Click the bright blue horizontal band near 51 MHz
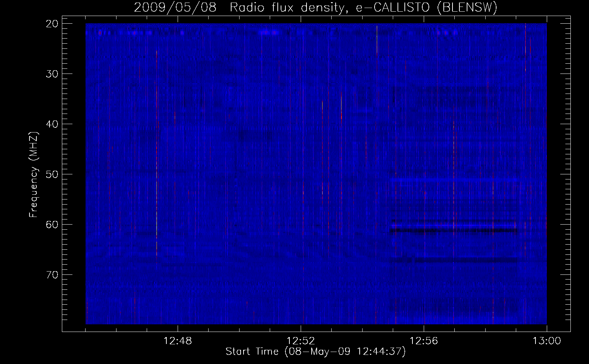The height and width of the screenshot is (364, 589). coord(454,180)
